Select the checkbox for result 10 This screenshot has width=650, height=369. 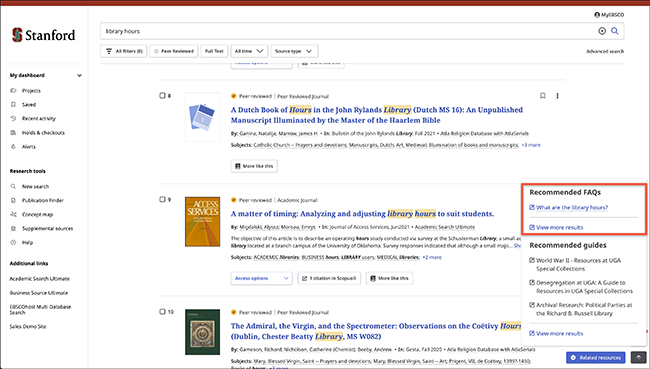(162, 312)
